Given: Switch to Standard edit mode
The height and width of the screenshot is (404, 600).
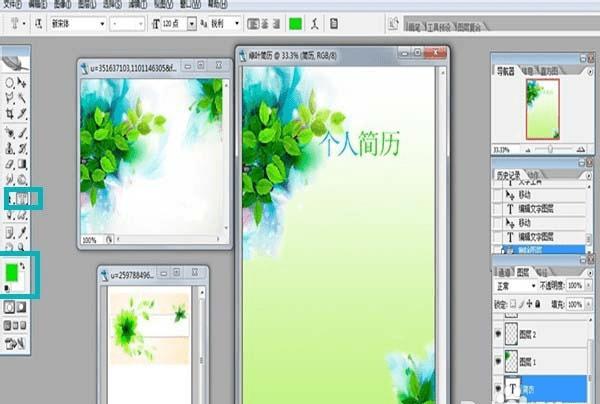Looking at the screenshot, I should coord(10,307).
